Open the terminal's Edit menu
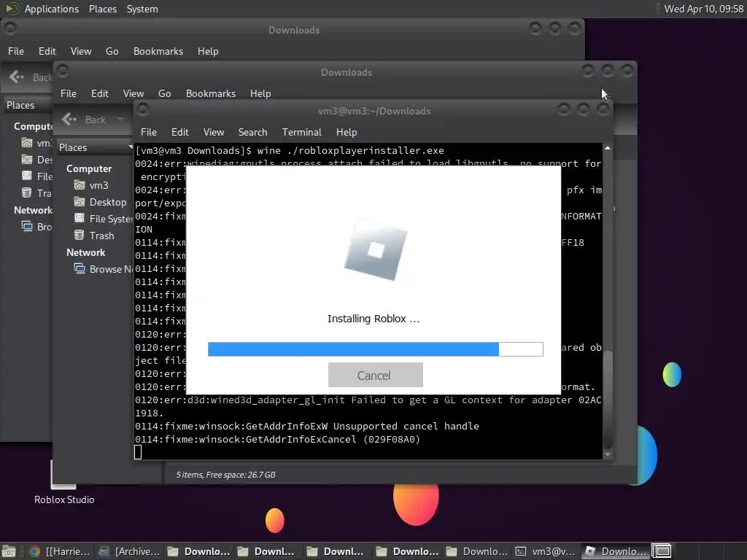The width and height of the screenshot is (747, 560). click(179, 132)
